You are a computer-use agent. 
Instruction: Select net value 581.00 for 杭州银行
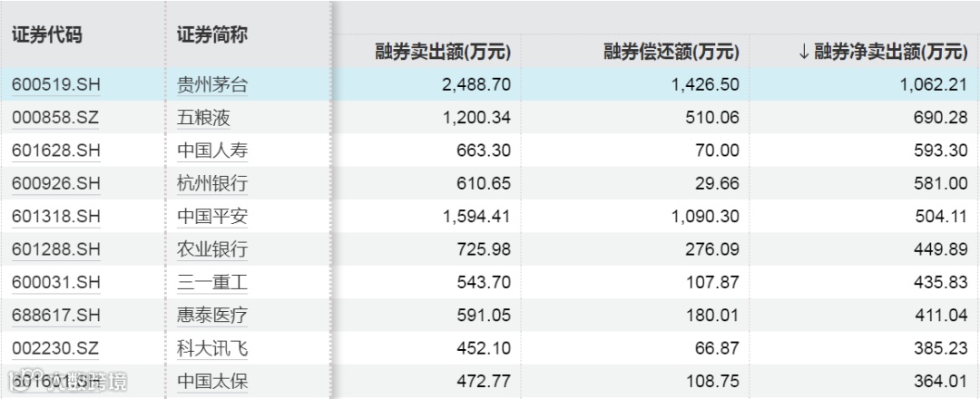(940, 183)
